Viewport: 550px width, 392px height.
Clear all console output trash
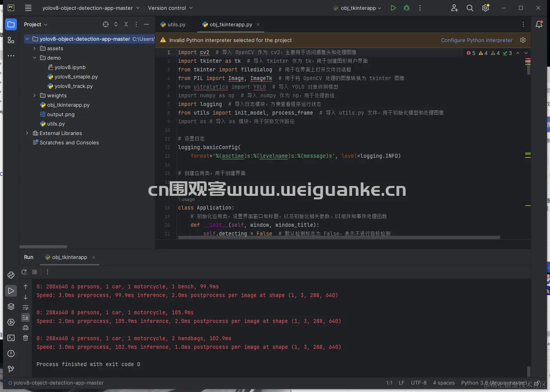pos(26,338)
